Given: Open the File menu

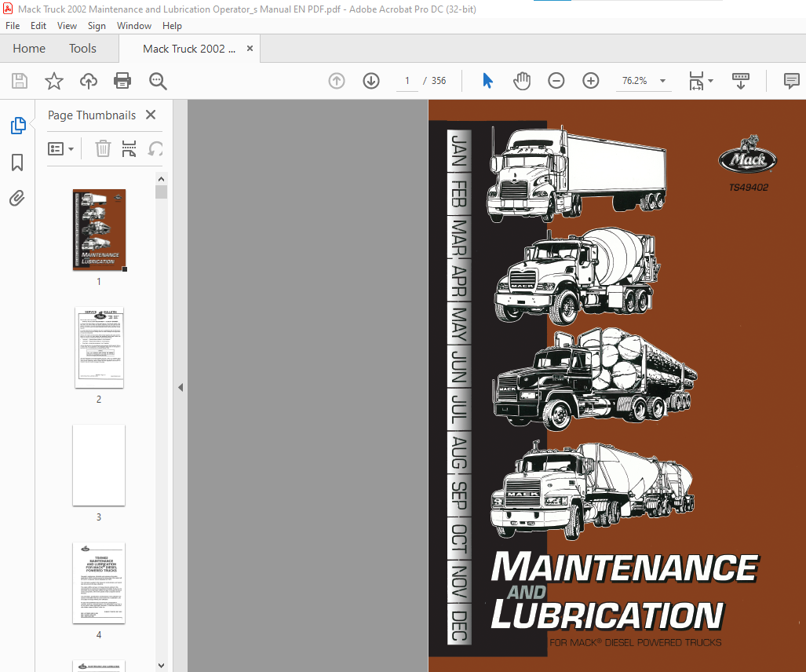Looking at the screenshot, I should tap(13, 26).
